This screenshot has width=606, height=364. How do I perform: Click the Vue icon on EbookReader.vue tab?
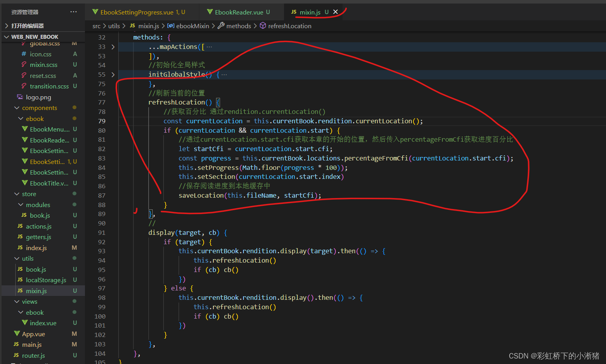tap(210, 12)
